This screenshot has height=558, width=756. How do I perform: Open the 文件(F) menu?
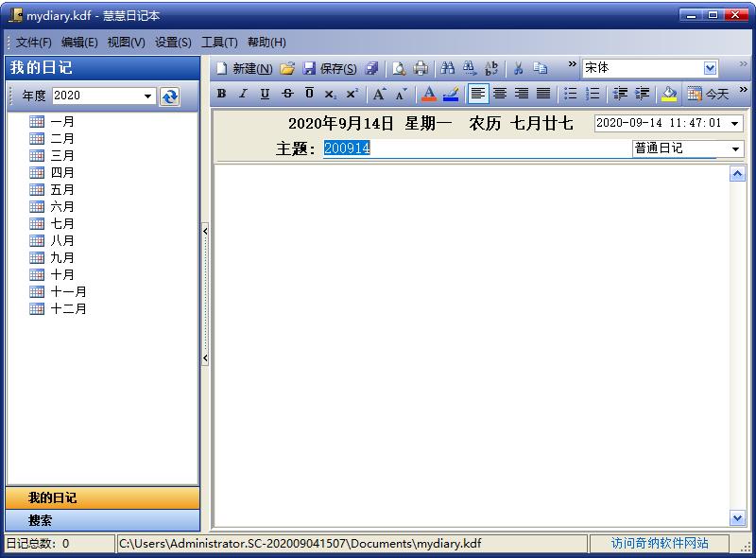coord(34,43)
